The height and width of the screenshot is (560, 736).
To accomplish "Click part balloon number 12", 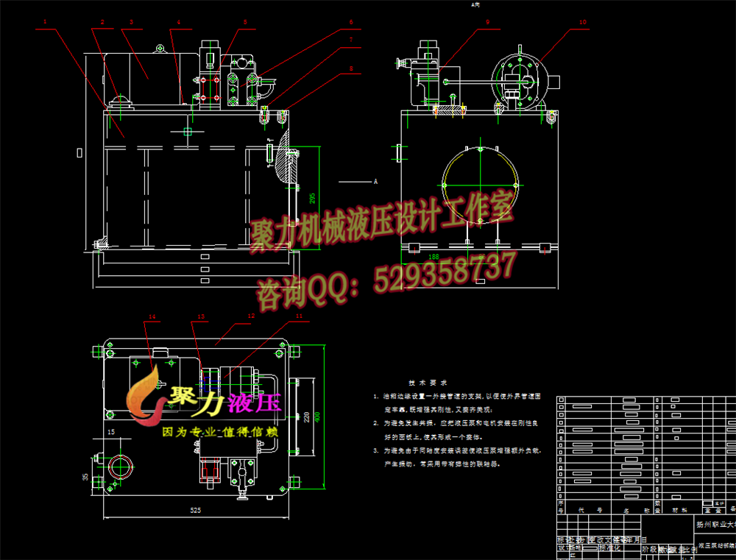I will pos(252,316).
